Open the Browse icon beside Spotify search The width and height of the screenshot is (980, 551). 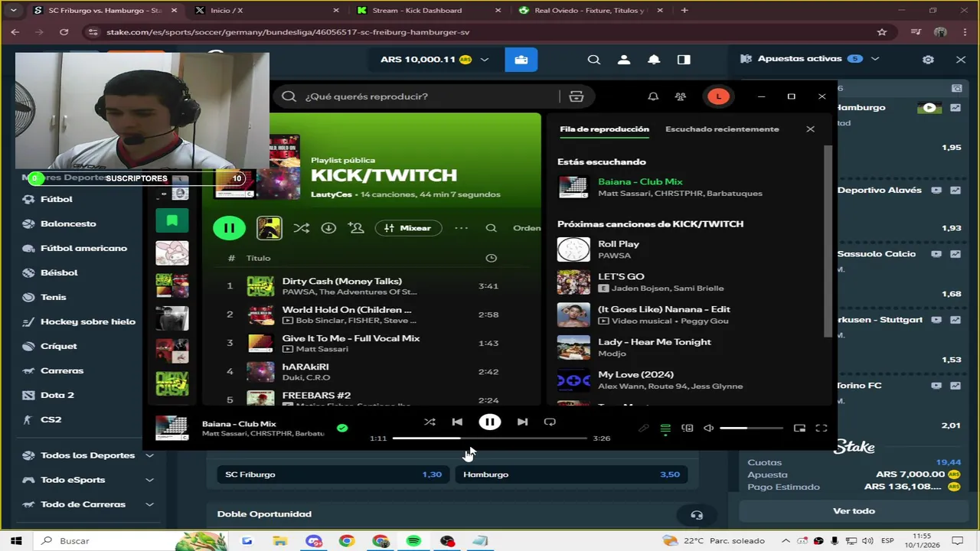click(x=577, y=96)
